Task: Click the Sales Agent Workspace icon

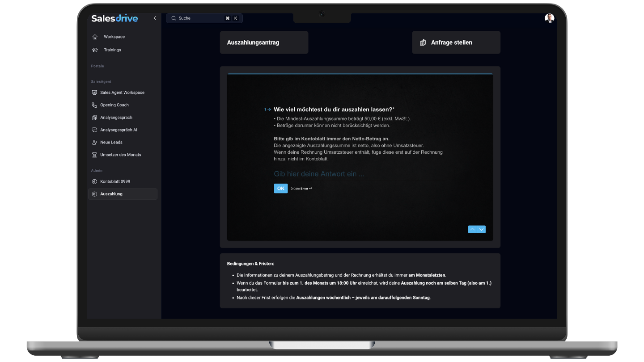Action: pyautogui.click(x=94, y=93)
